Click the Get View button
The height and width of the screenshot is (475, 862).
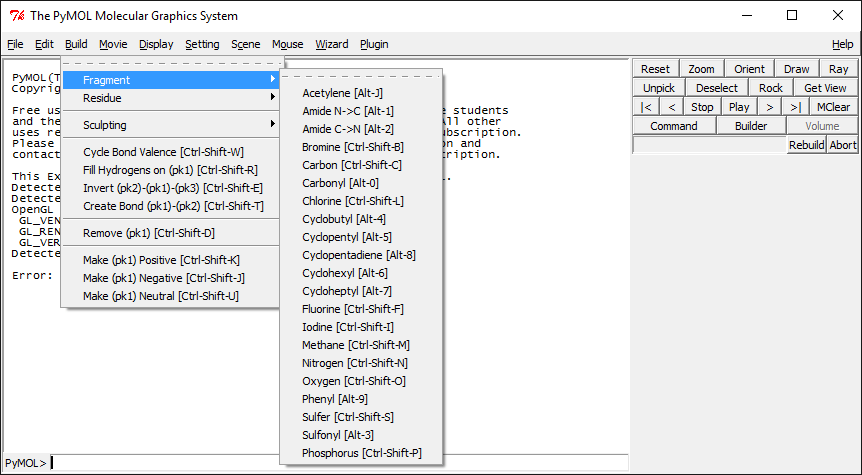tap(825, 88)
